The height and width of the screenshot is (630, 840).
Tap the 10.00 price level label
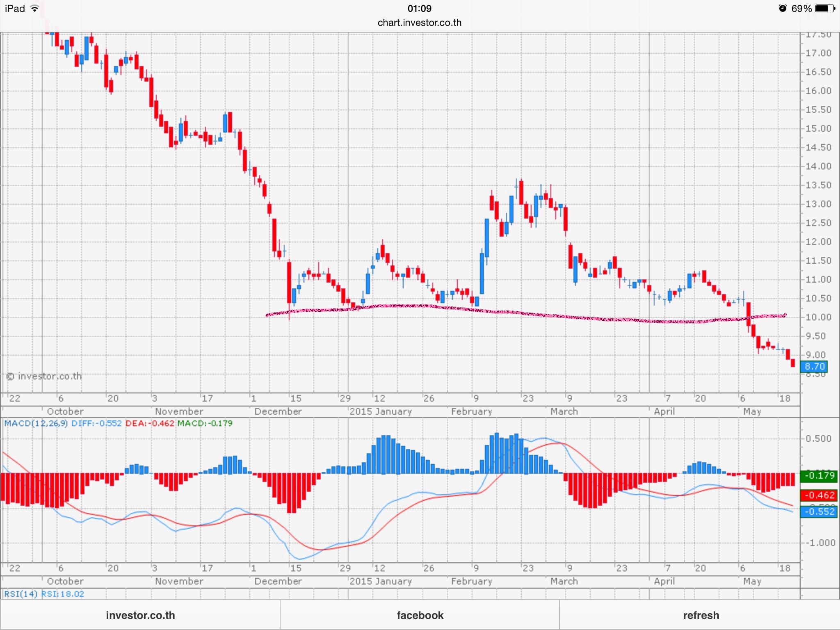tap(818, 317)
